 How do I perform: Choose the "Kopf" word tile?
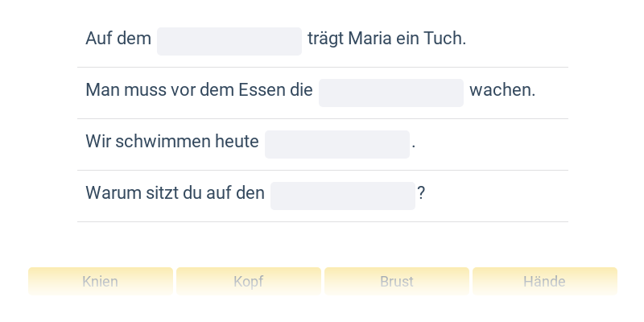click(x=249, y=282)
